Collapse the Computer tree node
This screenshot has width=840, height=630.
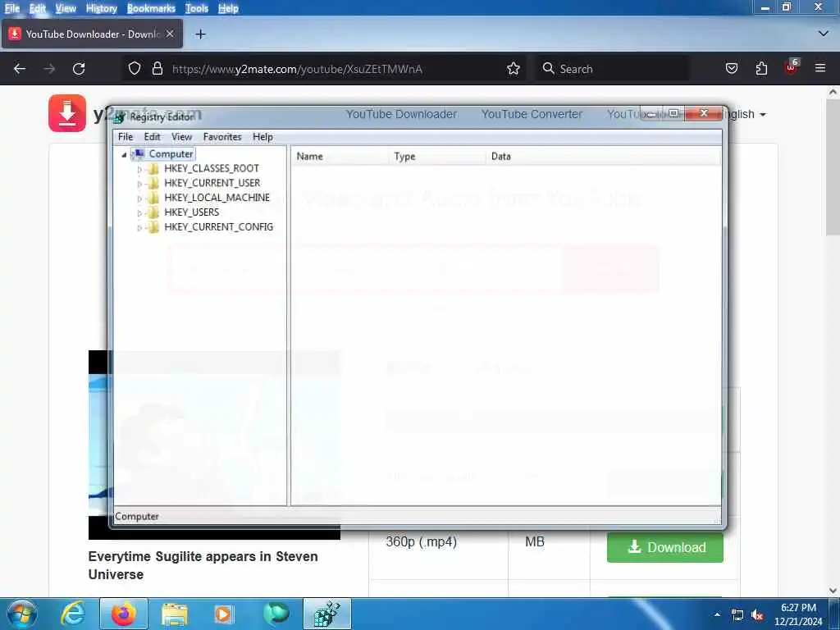(124, 155)
